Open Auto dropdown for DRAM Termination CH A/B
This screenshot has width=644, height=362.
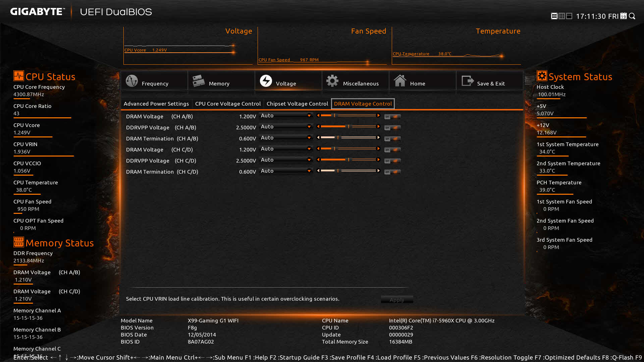(x=286, y=138)
